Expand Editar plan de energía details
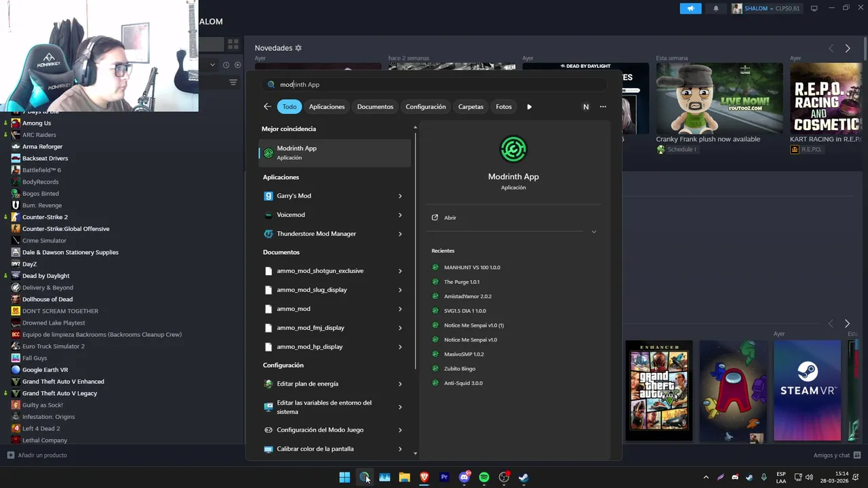 [400, 384]
